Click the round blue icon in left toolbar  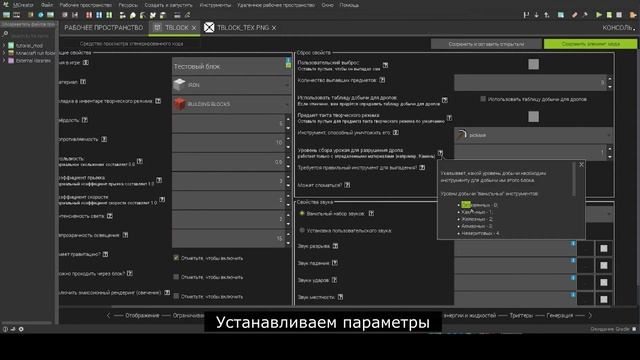pyautogui.click(x=40, y=15)
